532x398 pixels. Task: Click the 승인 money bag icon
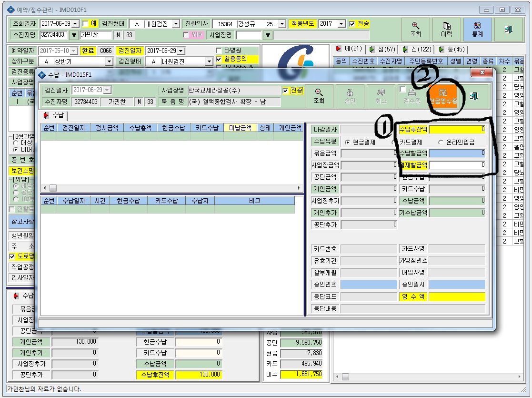point(350,96)
